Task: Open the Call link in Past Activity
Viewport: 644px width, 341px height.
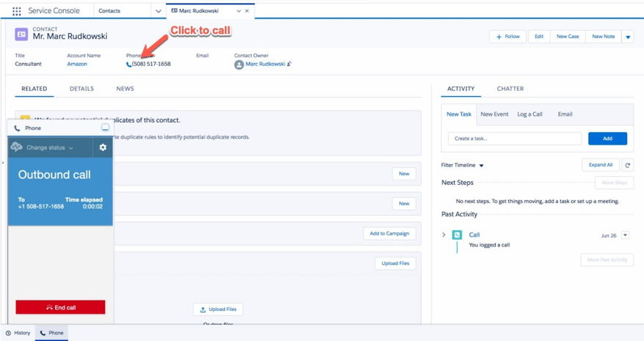Action: [x=474, y=235]
